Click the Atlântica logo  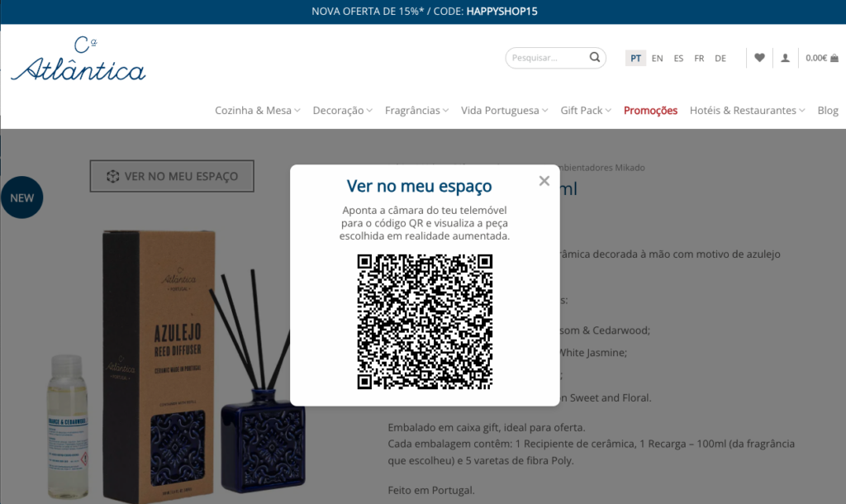pyautogui.click(x=78, y=59)
